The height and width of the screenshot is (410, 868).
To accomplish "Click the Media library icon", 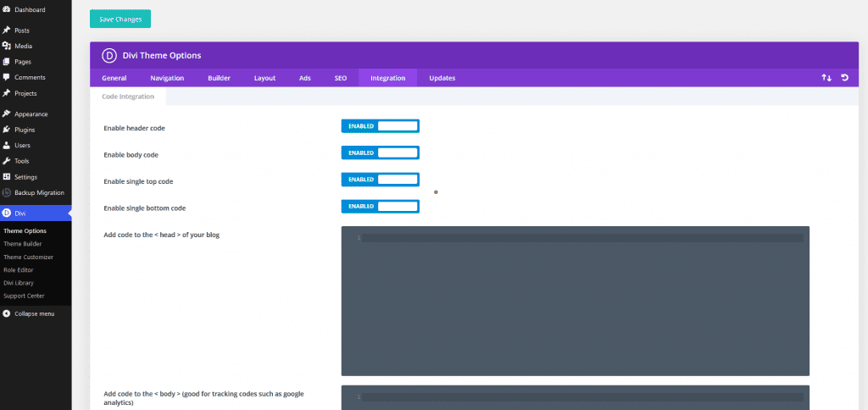I will click(x=7, y=46).
